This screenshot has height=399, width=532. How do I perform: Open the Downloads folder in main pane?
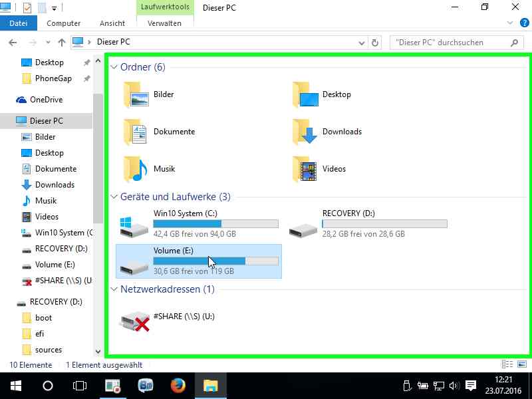(x=327, y=132)
